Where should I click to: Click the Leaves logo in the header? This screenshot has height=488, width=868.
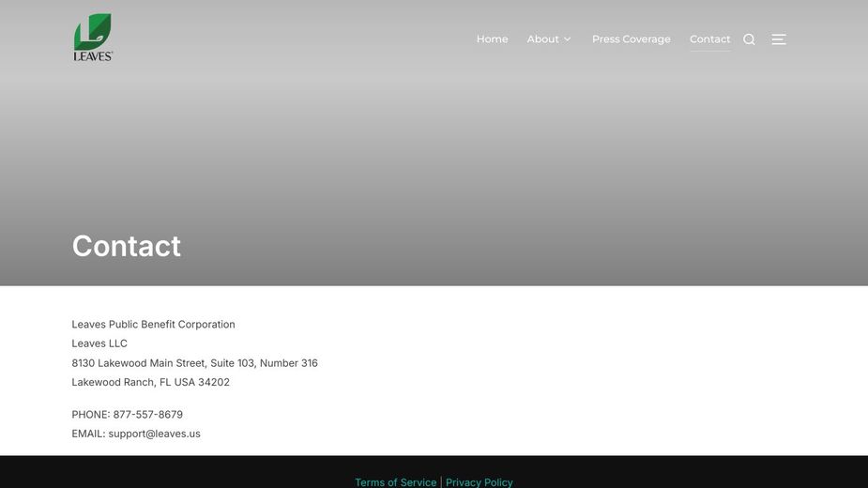coord(93,38)
